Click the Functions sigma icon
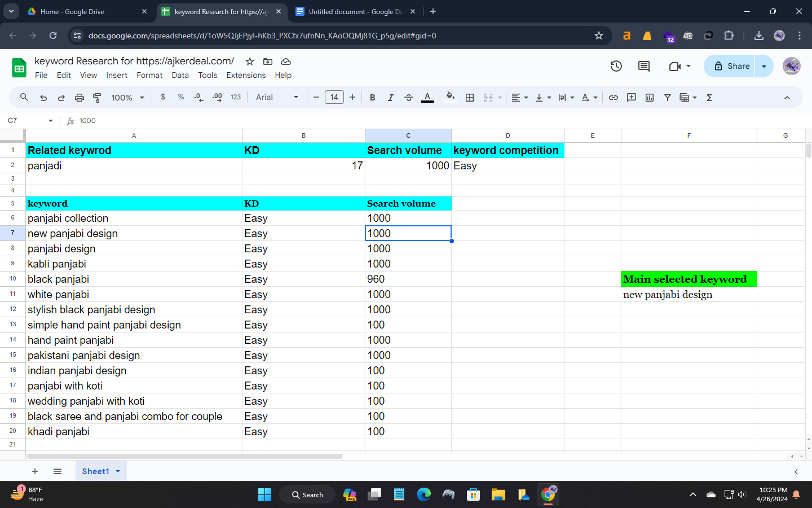 click(709, 98)
